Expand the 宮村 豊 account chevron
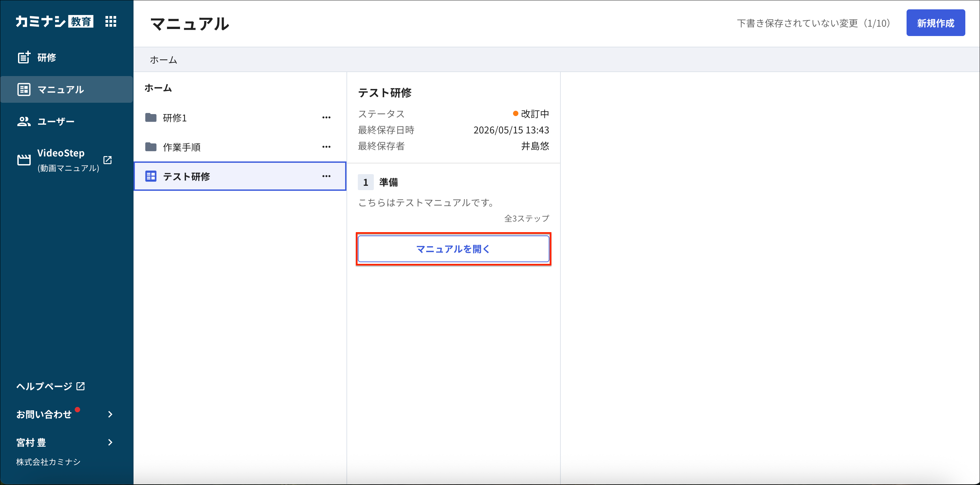The width and height of the screenshot is (980, 485). (x=110, y=442)
